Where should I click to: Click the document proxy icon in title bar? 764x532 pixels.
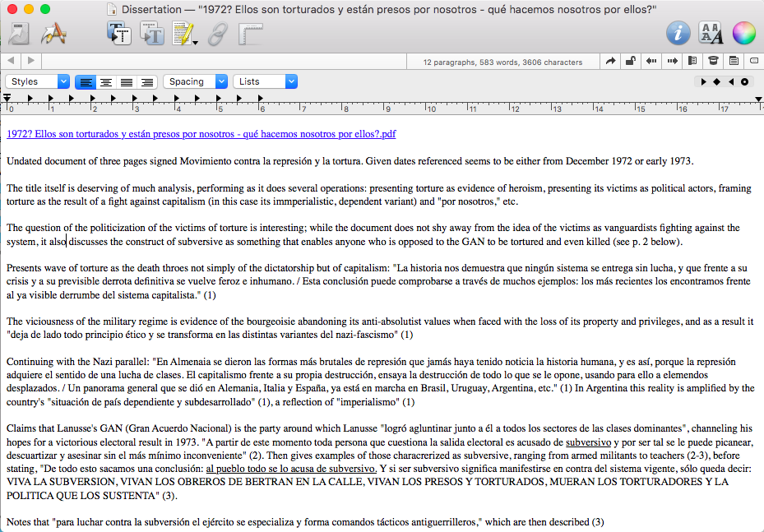tap(112, 9)
